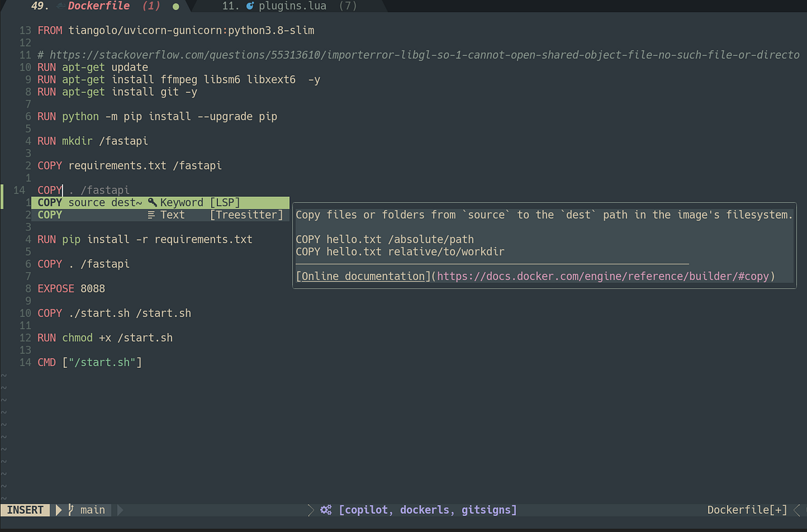Click the green modified dot on the Dockerfile tab
This screenshot has width=807, height=532.
pos(174,6)
